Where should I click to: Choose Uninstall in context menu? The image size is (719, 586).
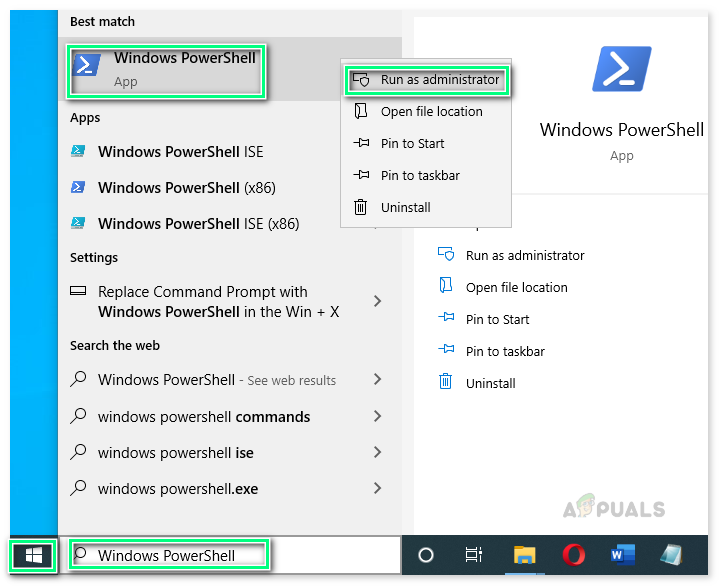click(x=426, y=208)
